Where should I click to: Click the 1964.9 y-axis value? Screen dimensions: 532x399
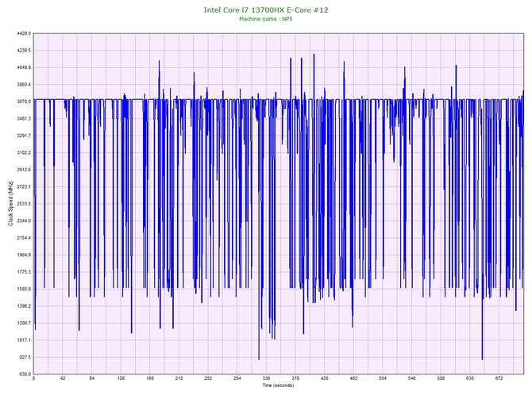(24, 255)
